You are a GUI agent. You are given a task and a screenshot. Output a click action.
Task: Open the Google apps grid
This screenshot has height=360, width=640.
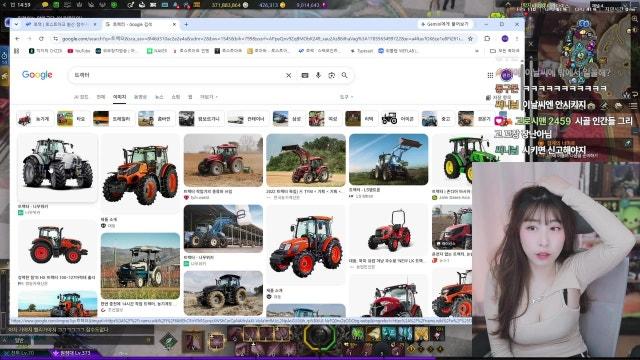point(490,75)
